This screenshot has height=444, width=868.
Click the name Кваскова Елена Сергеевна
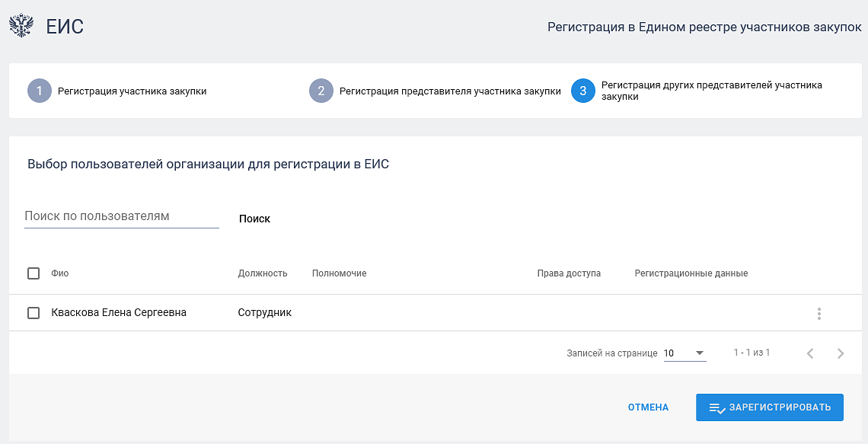(119, 313)
